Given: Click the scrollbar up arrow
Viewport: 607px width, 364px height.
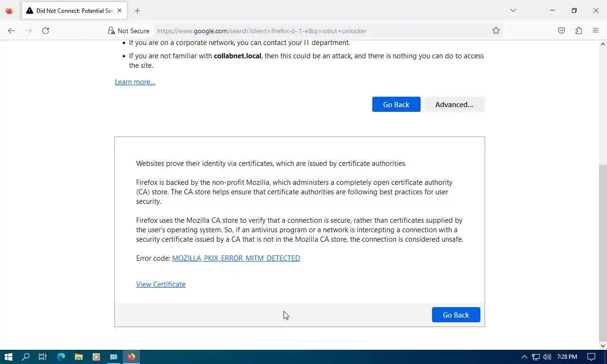Looking at the screenshot, I should click(x=603, y=44).
